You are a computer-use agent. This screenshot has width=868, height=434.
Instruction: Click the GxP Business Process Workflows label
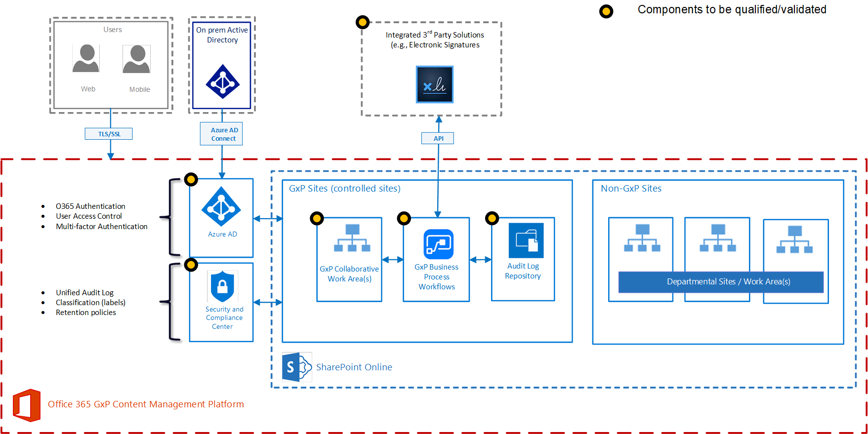(x=437, y=277)
